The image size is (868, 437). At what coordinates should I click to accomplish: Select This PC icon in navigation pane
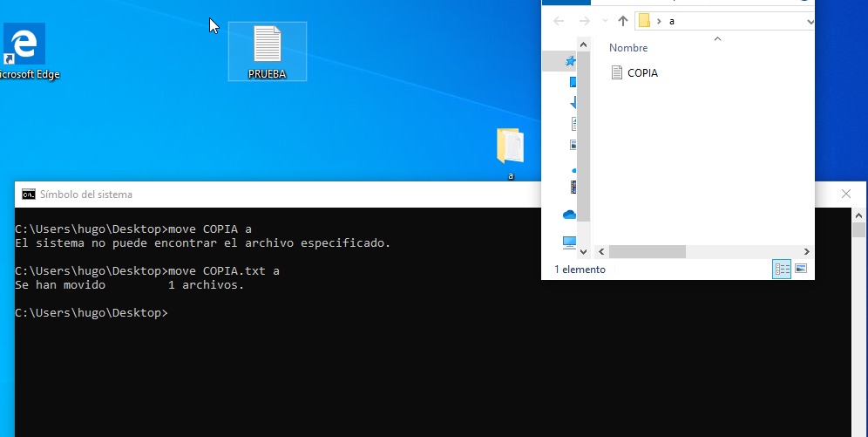570,242
